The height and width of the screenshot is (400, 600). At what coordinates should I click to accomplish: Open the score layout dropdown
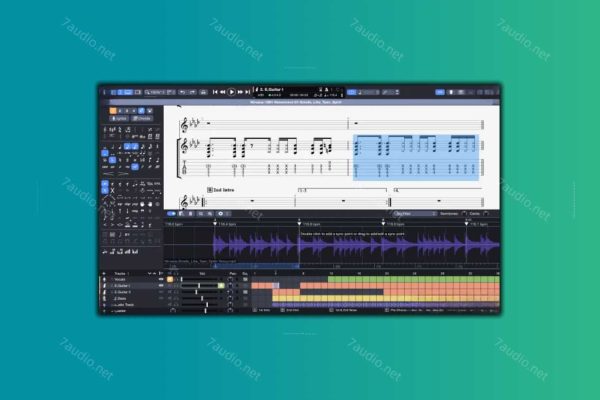pyautogui.click(x=171, y=92)
